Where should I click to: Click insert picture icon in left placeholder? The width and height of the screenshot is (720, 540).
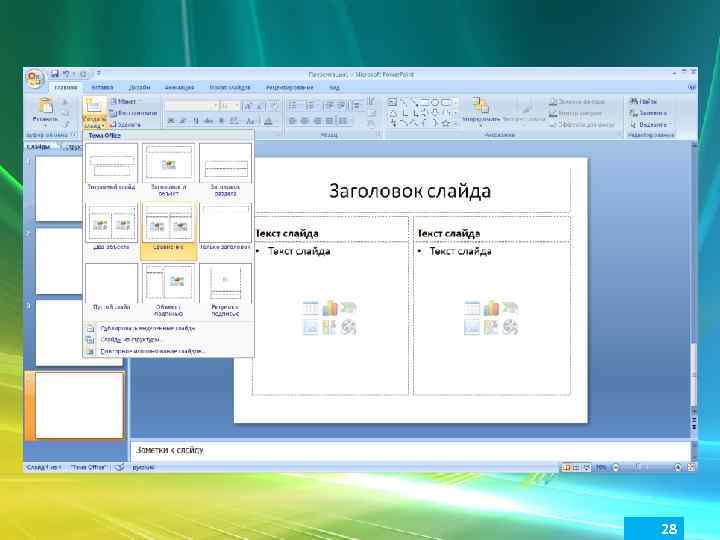tap(310, 327)
